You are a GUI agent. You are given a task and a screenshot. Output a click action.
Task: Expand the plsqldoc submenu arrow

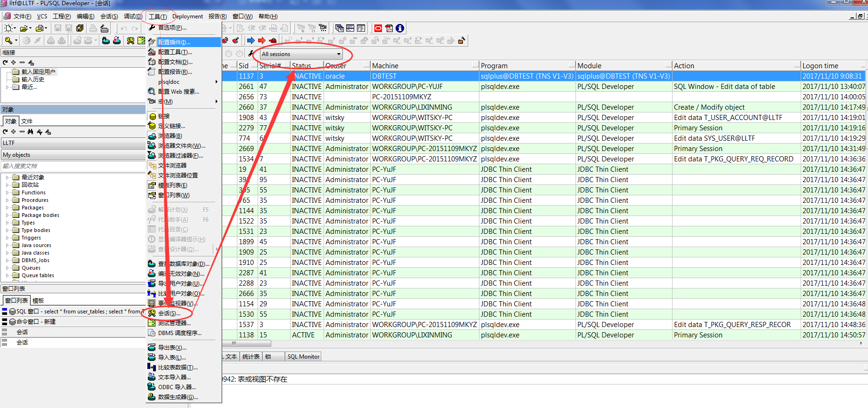pos(216,82)
